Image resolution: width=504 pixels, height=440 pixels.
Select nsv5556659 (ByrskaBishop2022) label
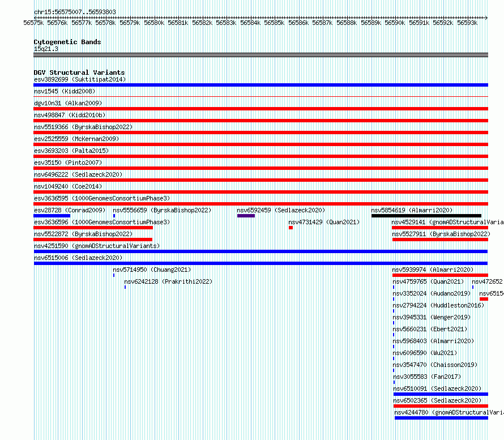(162, 210)
